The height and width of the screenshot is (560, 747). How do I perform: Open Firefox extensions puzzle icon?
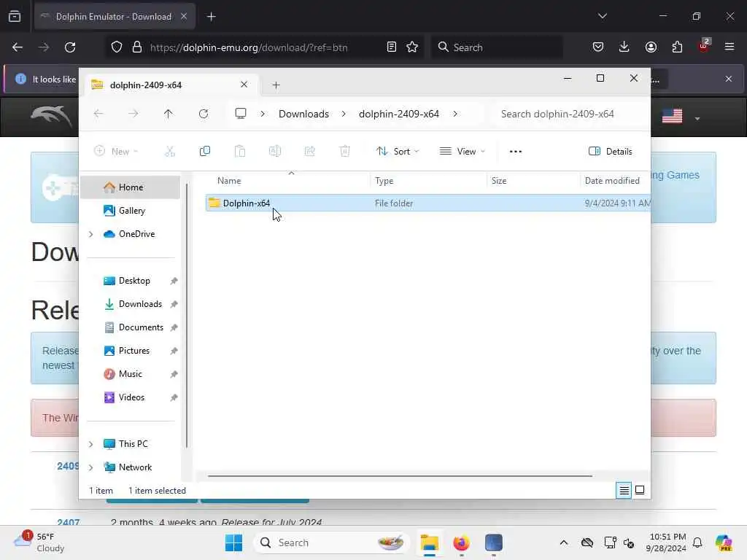[x=677, y=47]
